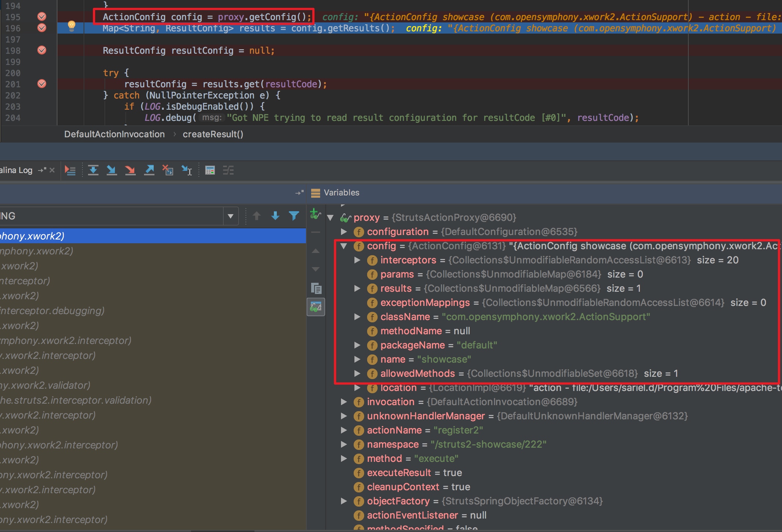Viewport: 782px width, 532px height.
Task: Select the highlighted top stack frame
Action: pos(153,236)
